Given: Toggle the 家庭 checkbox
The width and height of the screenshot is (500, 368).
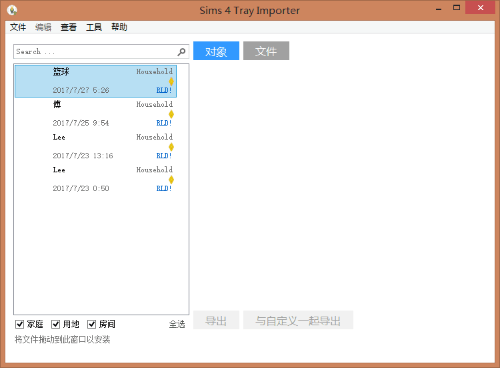Looking at the screenshot, I should point(19,324).
